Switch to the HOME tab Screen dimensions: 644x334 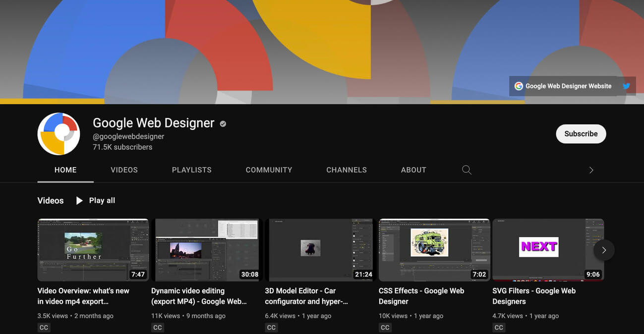[x=65, y=170]
